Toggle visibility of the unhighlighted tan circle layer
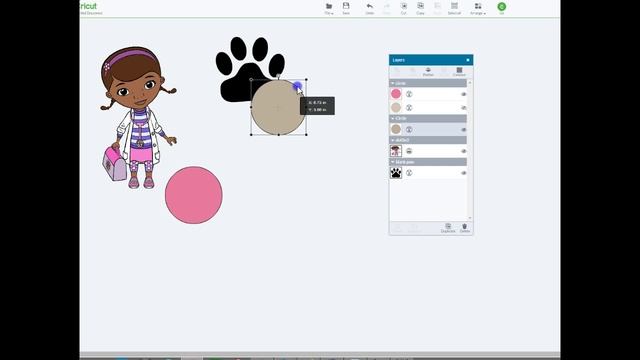 point(463,108)
